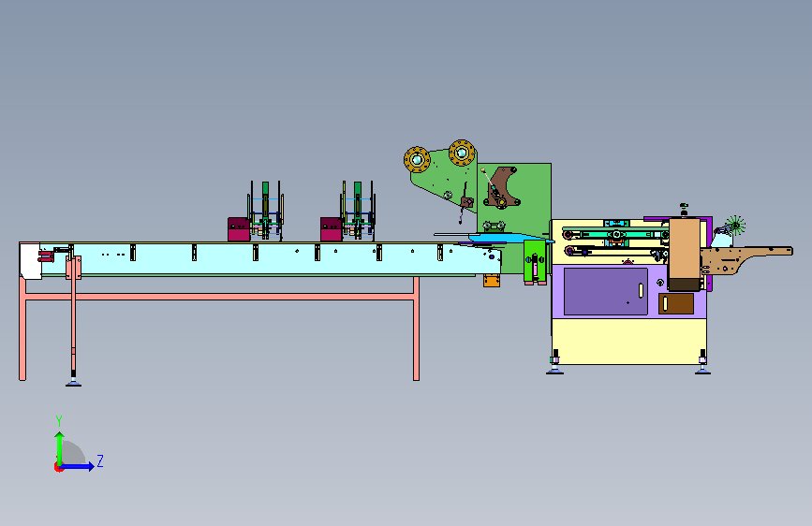This screenshot has width=812, height=526.
Task: Select the orange block under the conveyor end
Action: coord(492,280)
